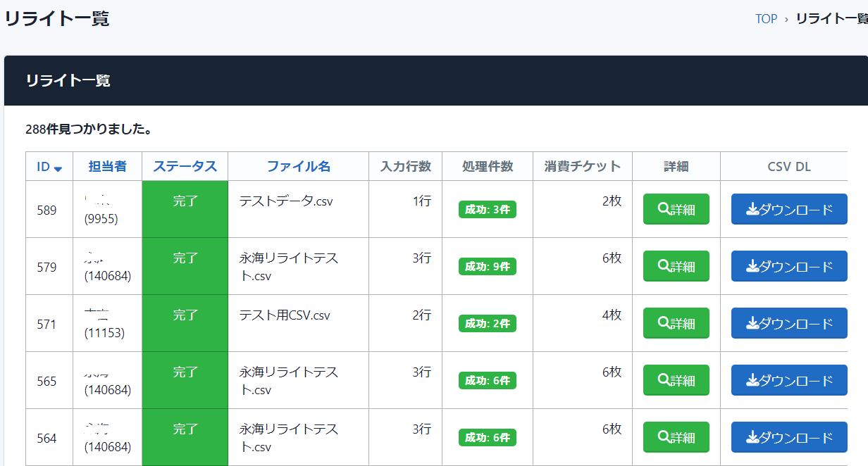View details of テスト用CSV.csv row
The width and height of the screenshot is (868, 466).
coord(676,323)
